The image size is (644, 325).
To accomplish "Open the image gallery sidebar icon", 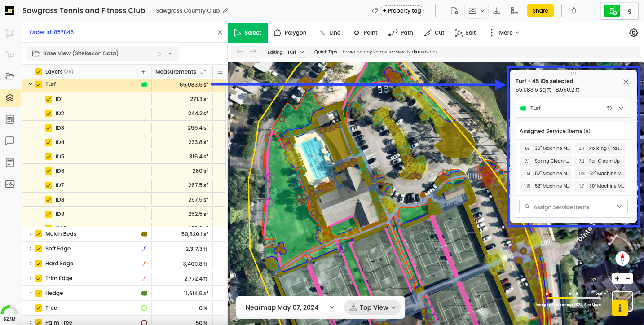I will click(x=10, y=184).
